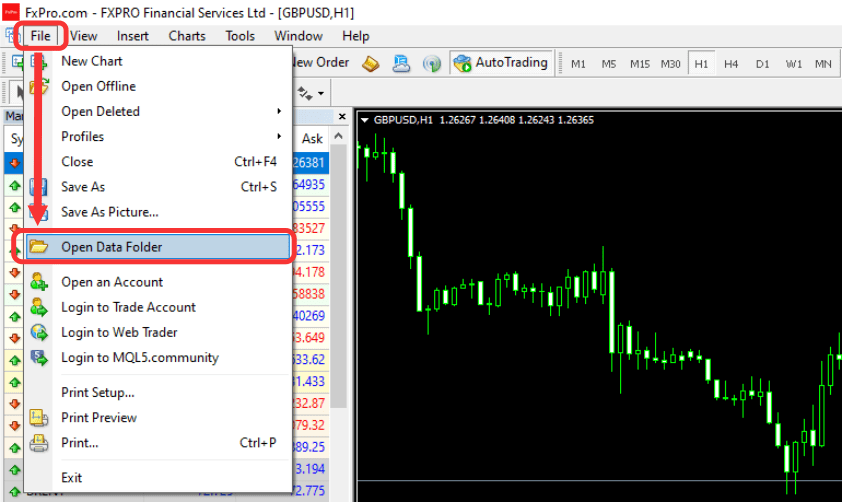Click the Ask price ending 40269
Screen dimensions: 842x502
coord(309,316)
